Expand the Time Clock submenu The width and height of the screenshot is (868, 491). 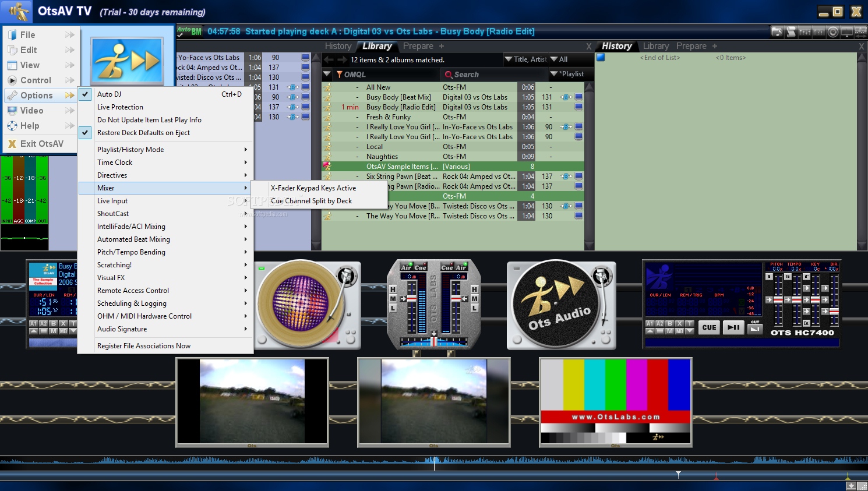[x=165, y=163]
